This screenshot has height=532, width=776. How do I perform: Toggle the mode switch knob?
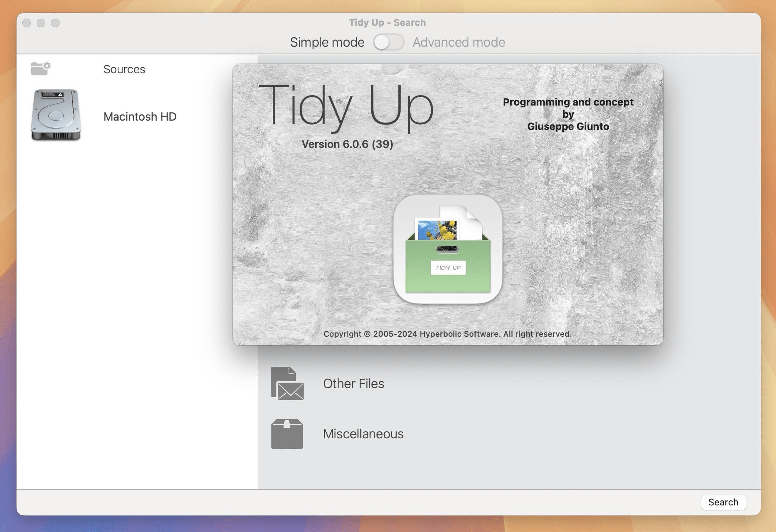(382, 42)
